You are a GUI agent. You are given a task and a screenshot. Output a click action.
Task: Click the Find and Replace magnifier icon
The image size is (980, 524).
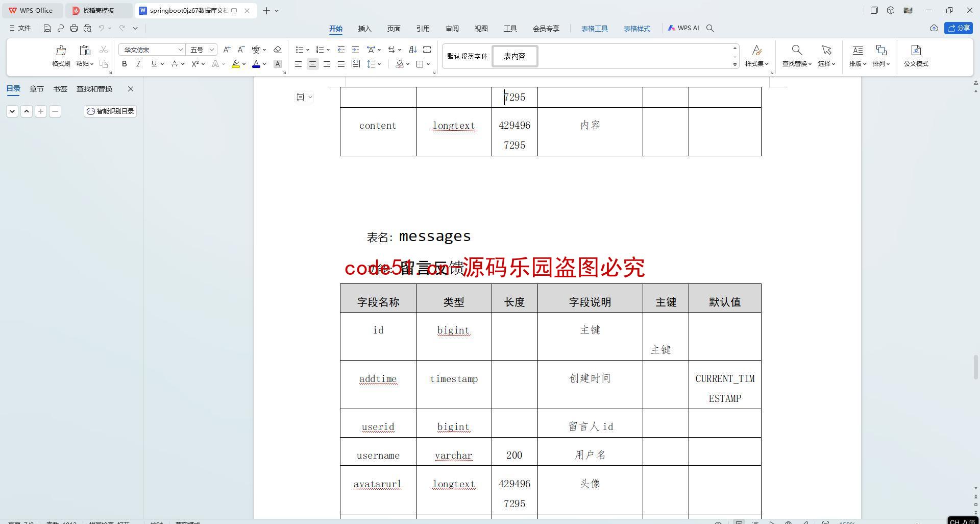pyautogui.click(x=797, y=50)
